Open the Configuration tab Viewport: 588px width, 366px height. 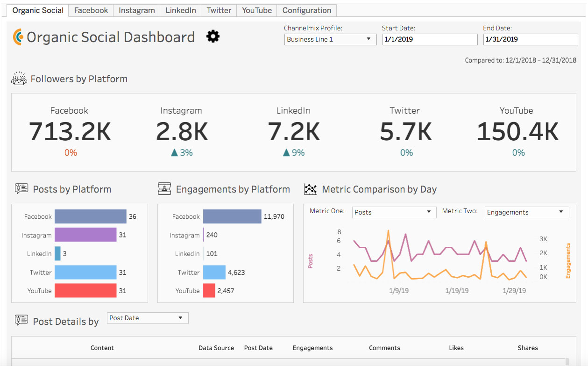point(307,10)
